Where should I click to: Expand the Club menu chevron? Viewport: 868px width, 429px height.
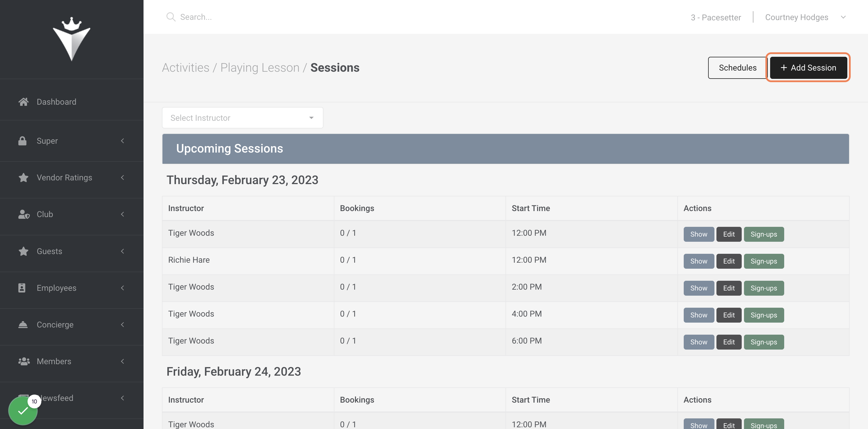tap(122, 214)
